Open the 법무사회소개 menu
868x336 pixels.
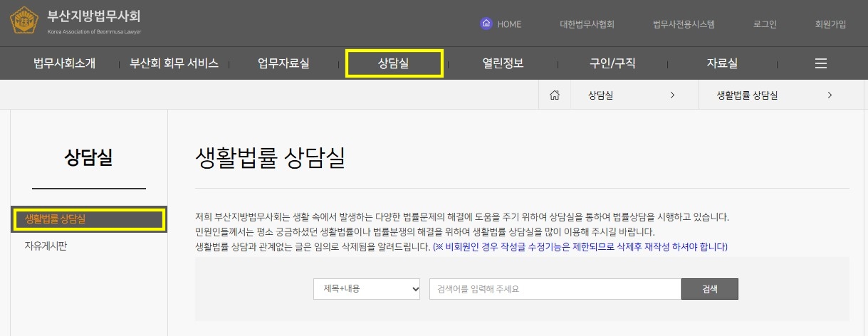[64, 63]
